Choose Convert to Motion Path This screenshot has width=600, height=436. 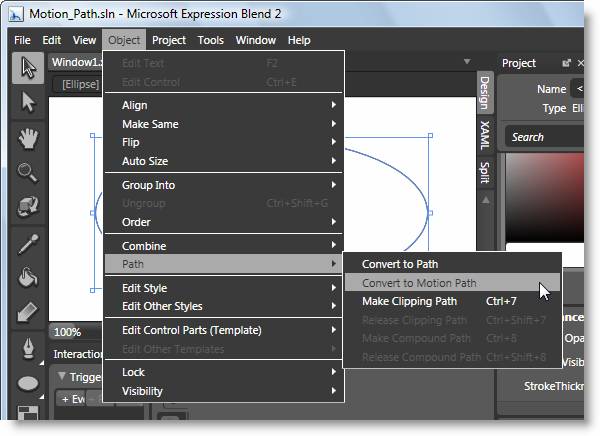[x=452, y=283]
